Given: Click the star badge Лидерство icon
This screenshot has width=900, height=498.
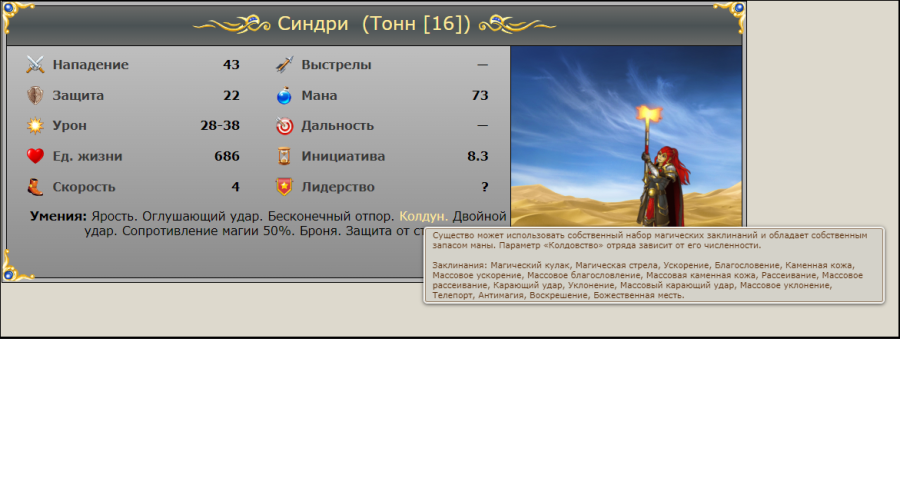Looking at the screenshot, I should [x=284, y=187].
